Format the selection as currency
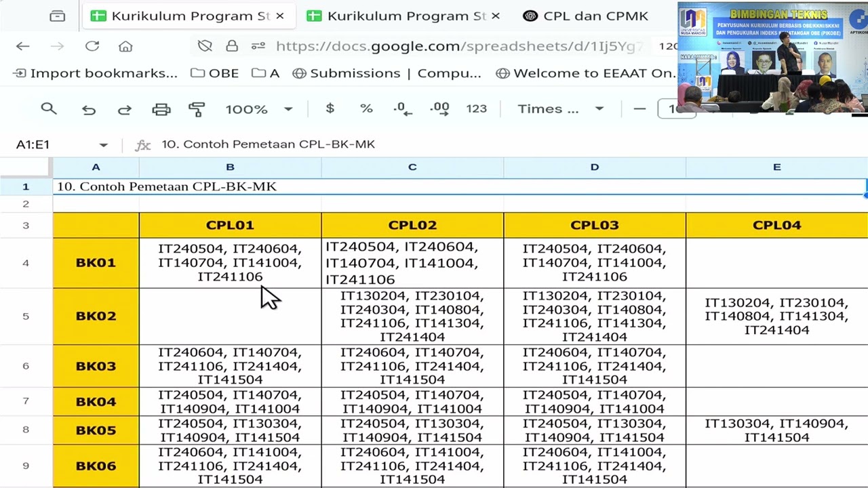 point(330,108)
